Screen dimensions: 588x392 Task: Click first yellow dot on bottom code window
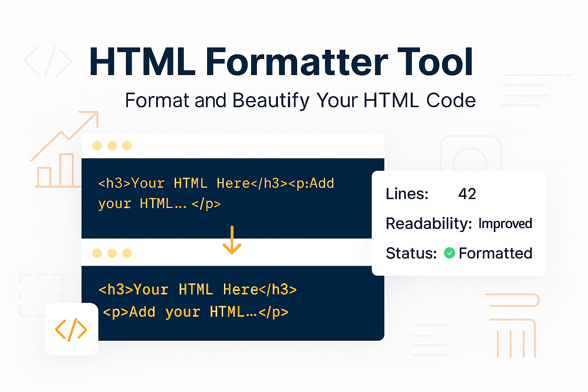tap(97, 253)
